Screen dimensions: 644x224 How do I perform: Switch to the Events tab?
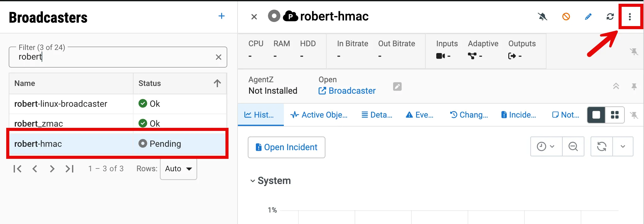(420, 115)
